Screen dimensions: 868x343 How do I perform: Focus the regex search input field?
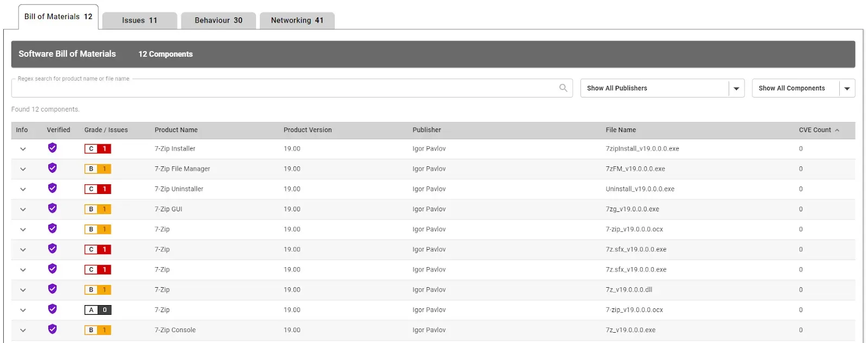click(282, 88)
